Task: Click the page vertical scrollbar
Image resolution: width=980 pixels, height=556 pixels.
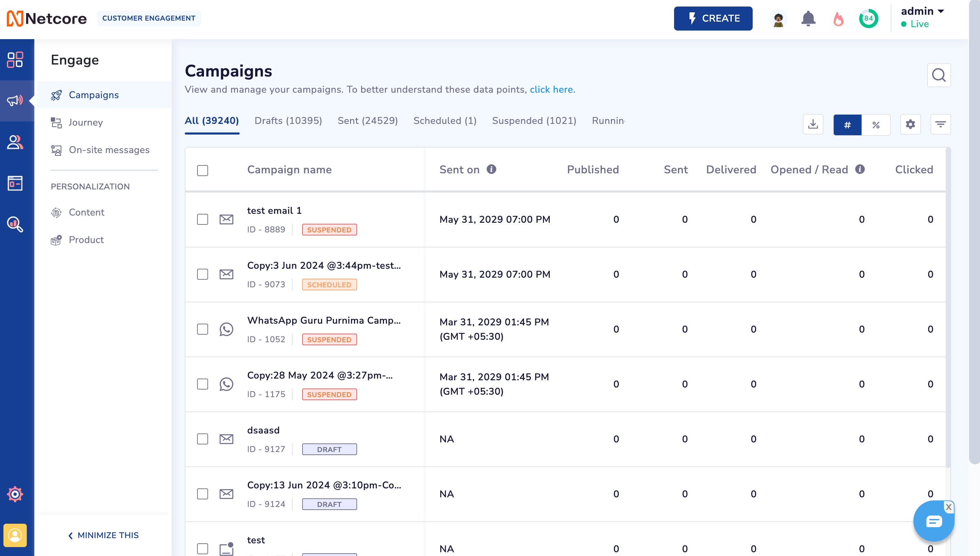Action: (x=974, y=232)
